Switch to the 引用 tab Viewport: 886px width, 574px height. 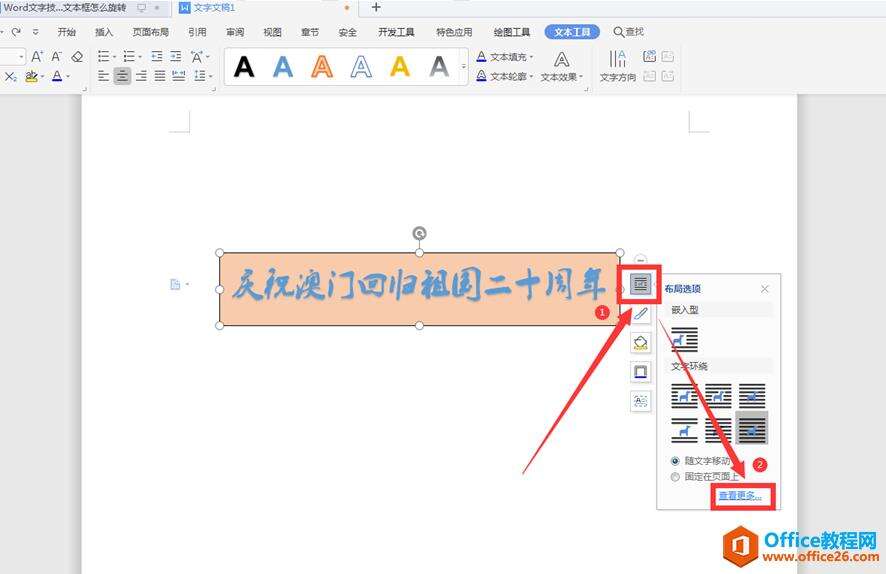pos(197,32)
